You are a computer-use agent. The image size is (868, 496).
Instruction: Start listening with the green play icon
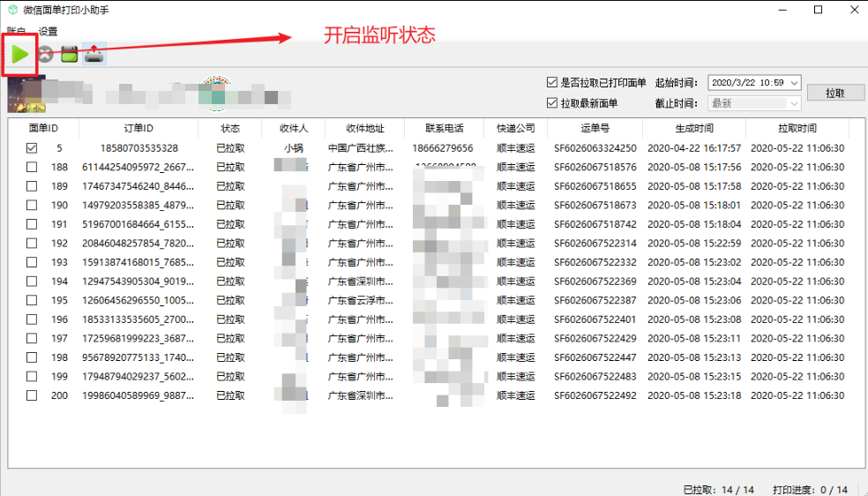(x=20, y=54)
